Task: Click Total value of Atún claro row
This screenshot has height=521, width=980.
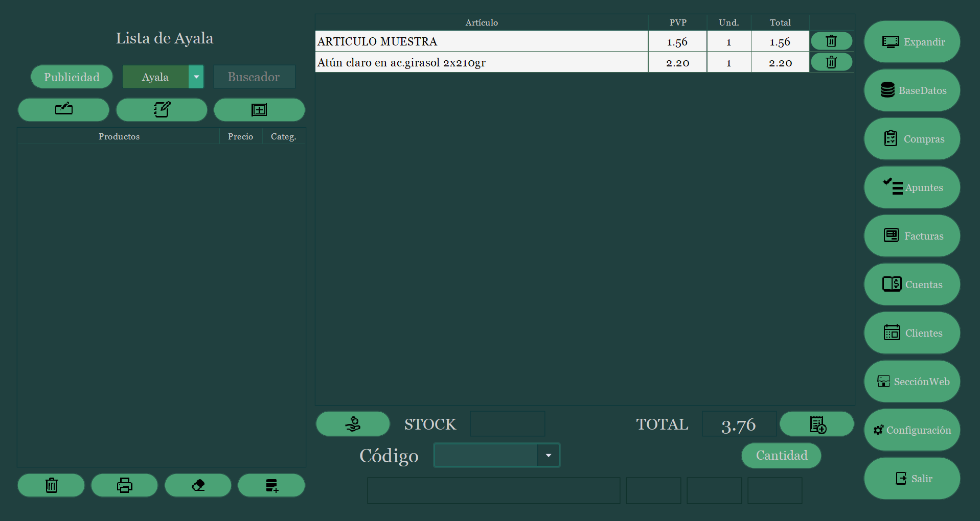Action: (780, 62)
